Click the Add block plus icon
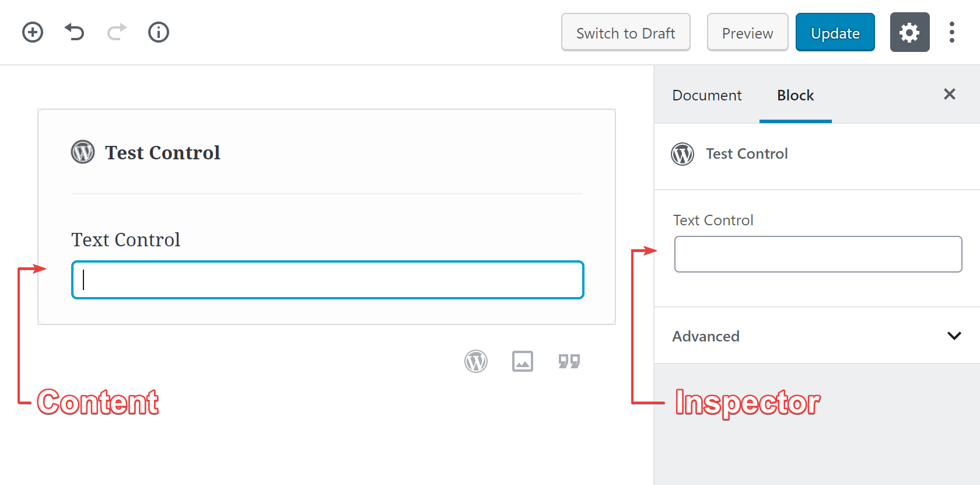 (x=33, y=32)
